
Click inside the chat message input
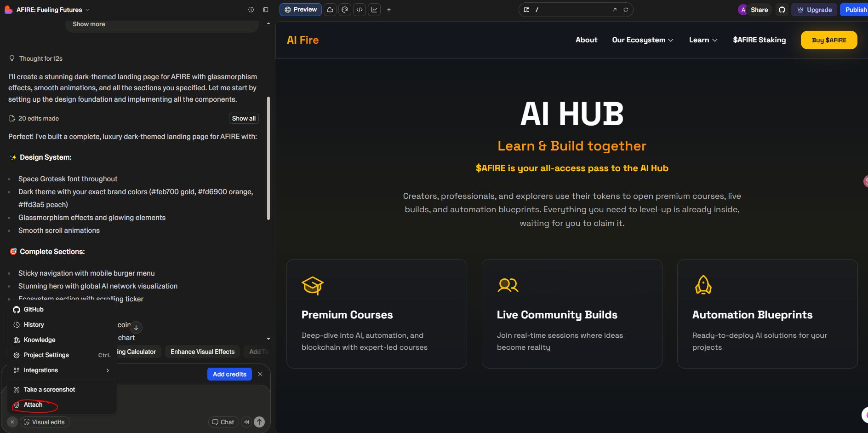click(193, 399)
